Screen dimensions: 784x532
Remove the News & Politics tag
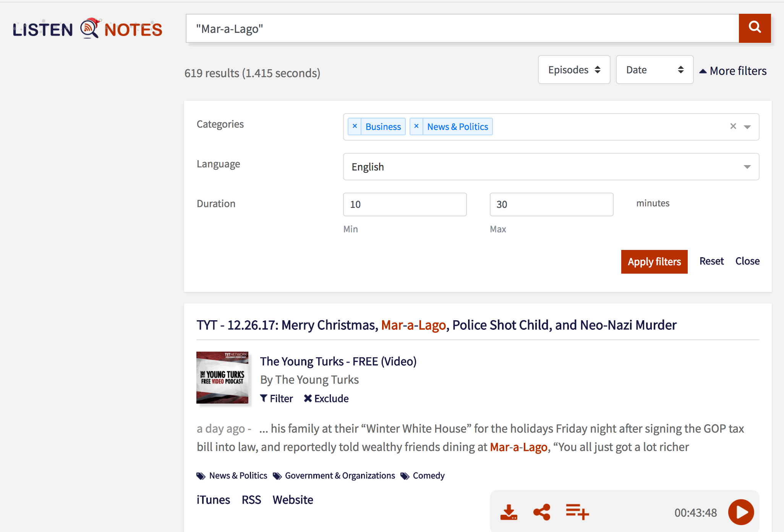pyautogui.click(x=416, y=127)
